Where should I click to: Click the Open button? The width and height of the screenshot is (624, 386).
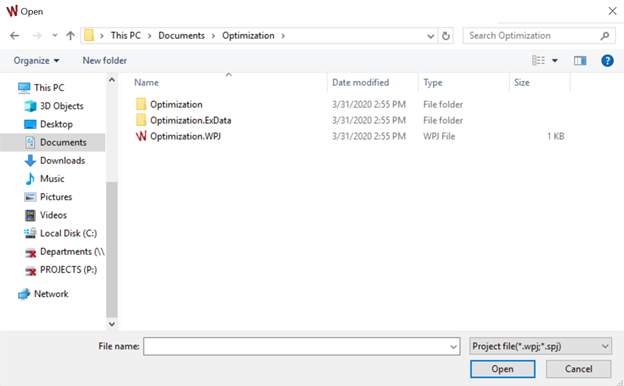(502, 369)
